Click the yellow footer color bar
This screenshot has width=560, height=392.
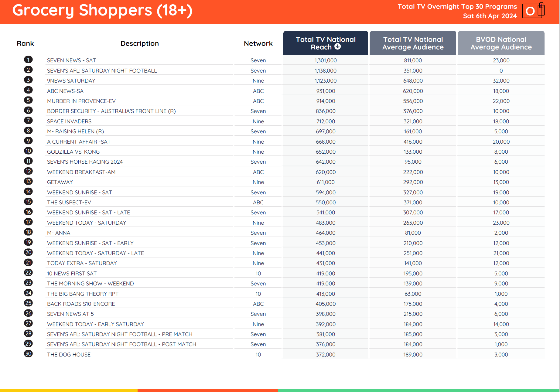[69, 390]
